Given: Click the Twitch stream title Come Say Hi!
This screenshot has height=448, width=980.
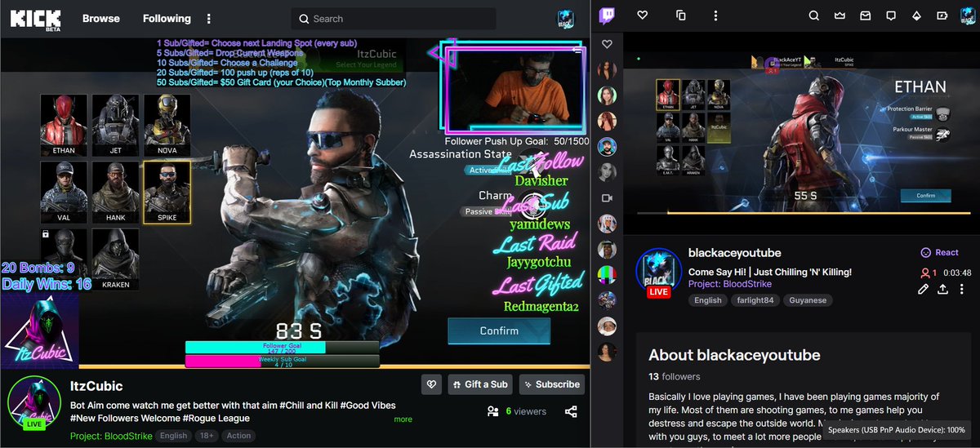Looking at the screenshot, I should click(x=770, y=272).
